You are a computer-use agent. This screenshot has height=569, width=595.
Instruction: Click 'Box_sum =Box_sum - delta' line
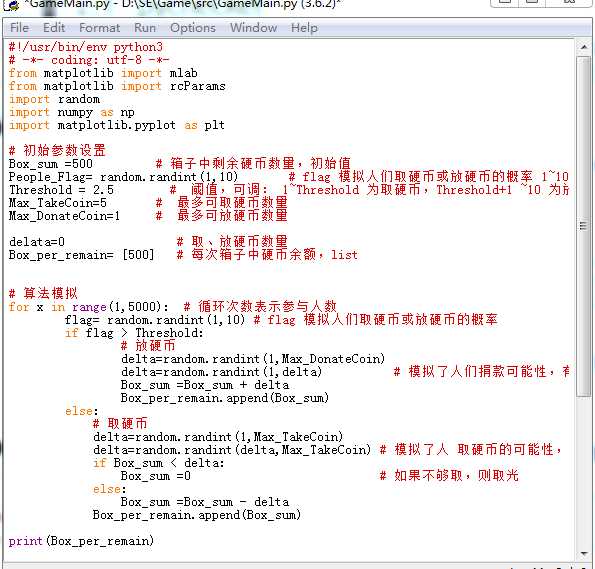[205, 502]
